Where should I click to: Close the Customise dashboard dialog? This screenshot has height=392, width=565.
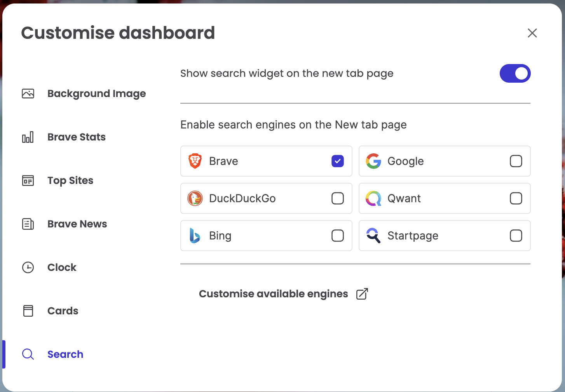pos(532,33)
